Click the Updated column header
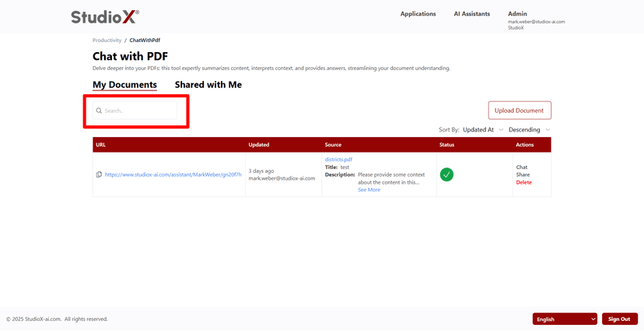644x331 pixels. coord(259,145)
